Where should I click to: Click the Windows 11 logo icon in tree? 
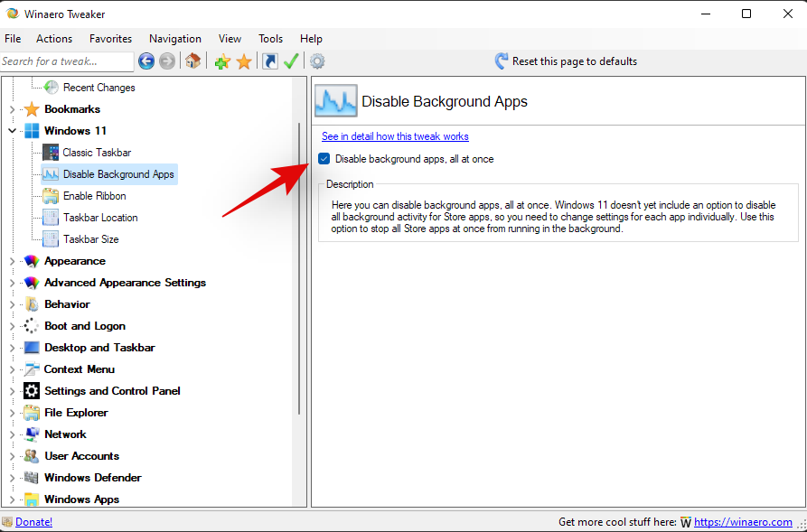tap(32, 131)
